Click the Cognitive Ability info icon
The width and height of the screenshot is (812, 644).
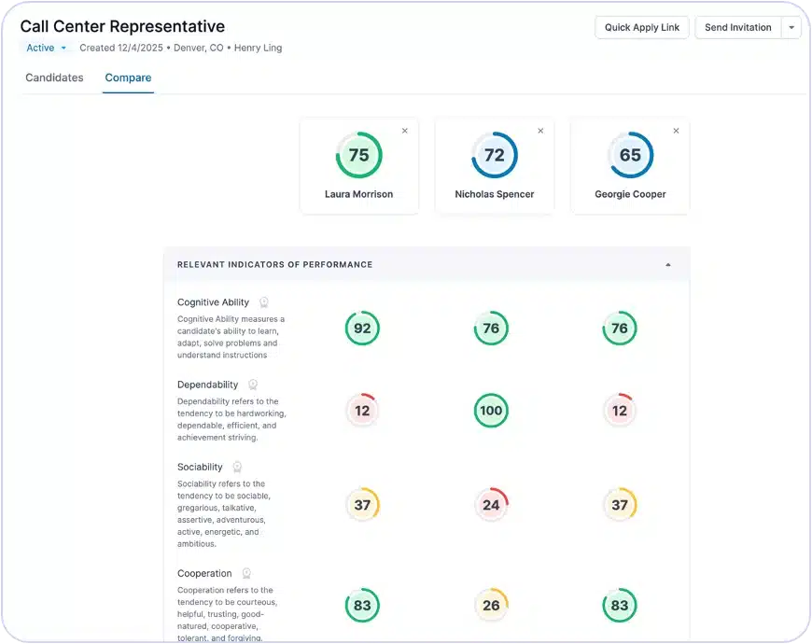263,302
